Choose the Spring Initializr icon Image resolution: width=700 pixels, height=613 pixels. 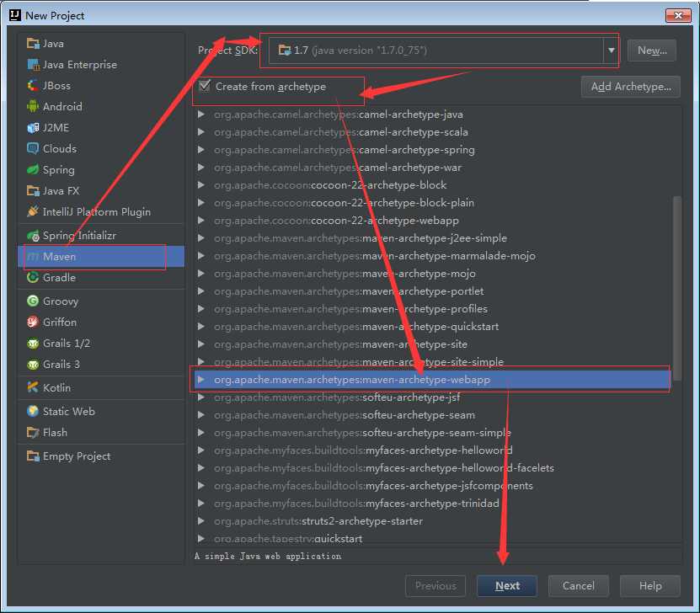[33, 235]
